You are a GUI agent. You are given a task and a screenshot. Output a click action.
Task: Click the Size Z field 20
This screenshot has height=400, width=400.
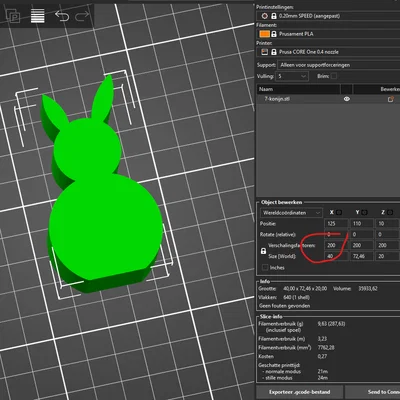pyautogui.click(x=387, y=256)
